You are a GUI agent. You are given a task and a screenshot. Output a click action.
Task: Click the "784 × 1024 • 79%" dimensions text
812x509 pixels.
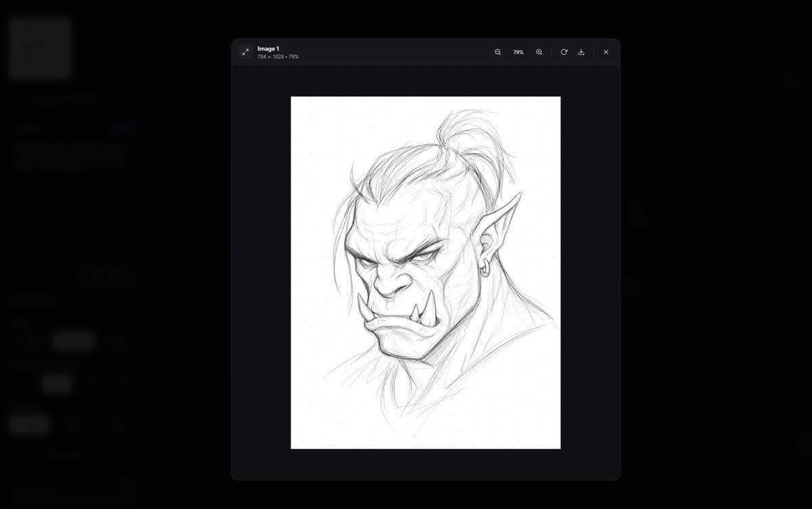(x=278, y=57)
